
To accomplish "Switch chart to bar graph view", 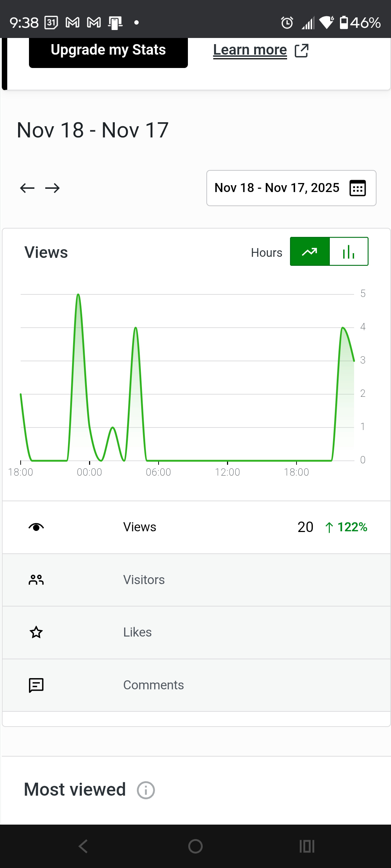I will 349,252.
